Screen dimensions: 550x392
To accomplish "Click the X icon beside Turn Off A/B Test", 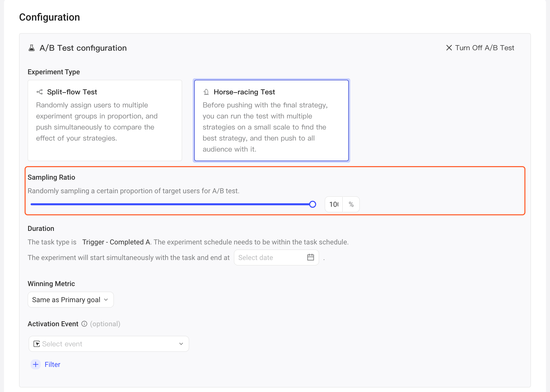I will [449, 48].
